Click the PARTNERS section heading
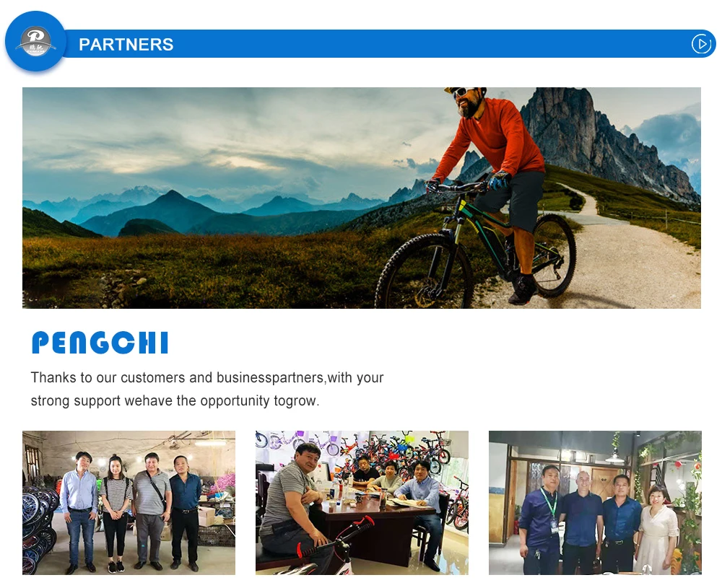This screenshot has height=588, width=722. 126,45
